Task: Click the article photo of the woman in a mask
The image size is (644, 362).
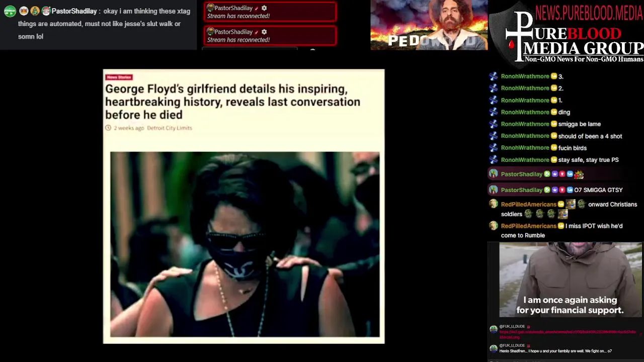Action: point(245,244)
